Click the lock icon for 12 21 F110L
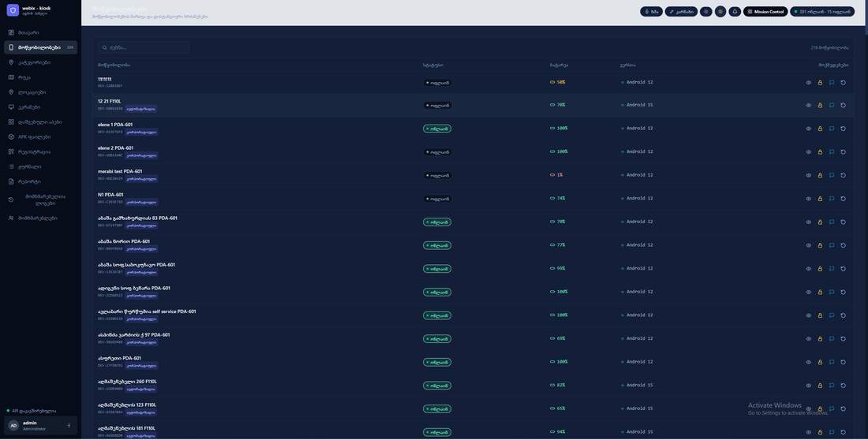The height and width of the screenshot is (440, 868). point(820,105)
